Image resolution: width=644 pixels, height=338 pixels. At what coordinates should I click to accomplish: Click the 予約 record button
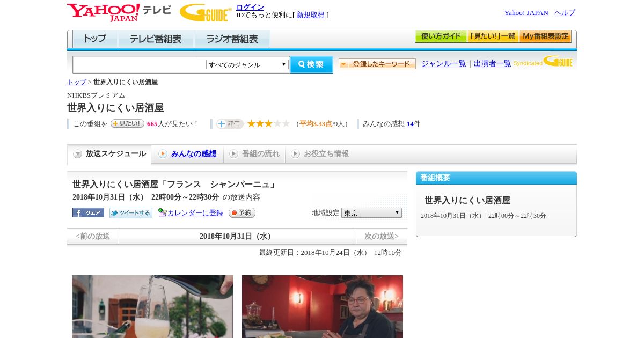tap(242, 213)
